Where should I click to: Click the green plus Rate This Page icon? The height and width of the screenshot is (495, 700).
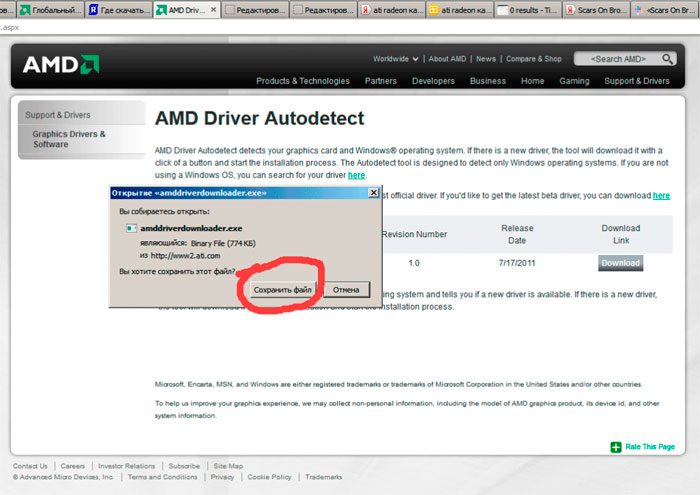click(x=616, y=447)
